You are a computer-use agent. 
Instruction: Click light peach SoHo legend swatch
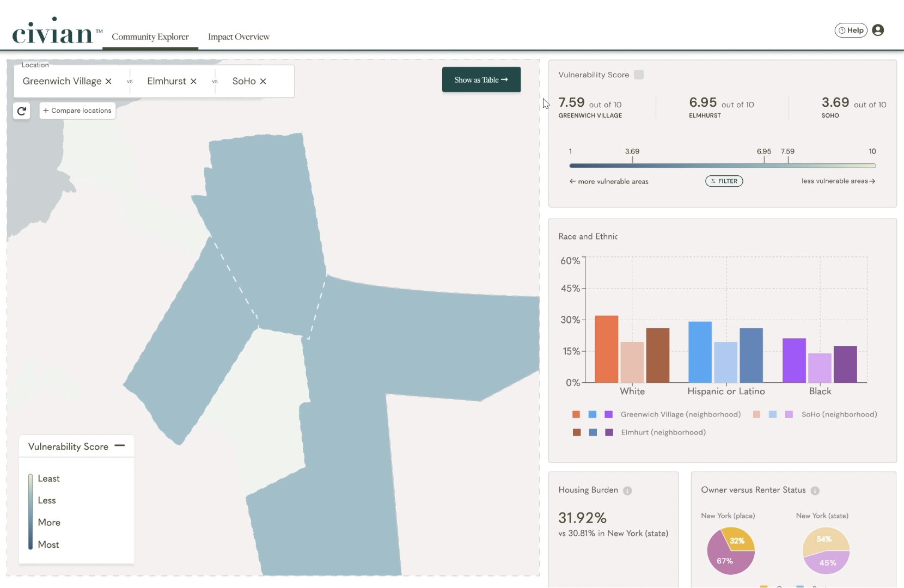756,414
